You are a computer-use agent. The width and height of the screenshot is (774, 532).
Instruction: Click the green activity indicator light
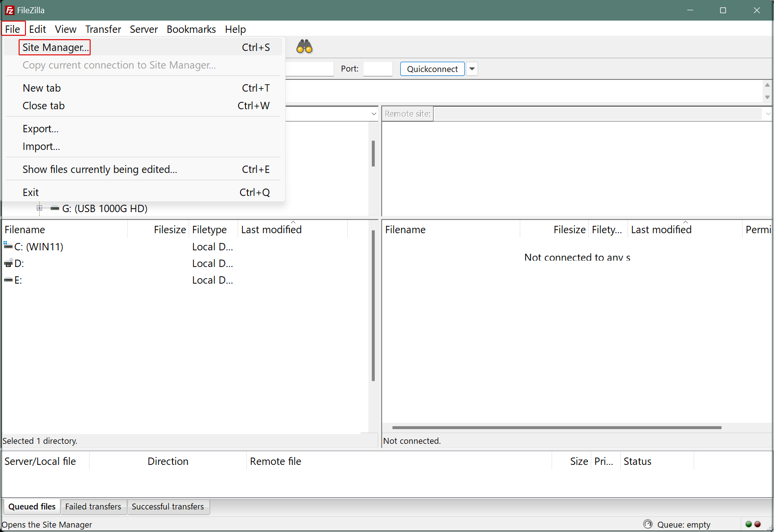(x=749, y=524)
